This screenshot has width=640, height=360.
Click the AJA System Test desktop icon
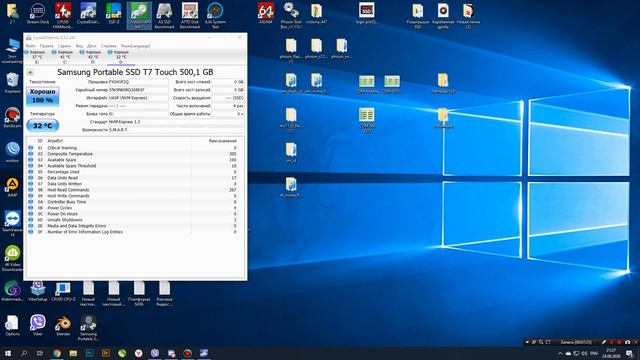click(x=215, y=15)
